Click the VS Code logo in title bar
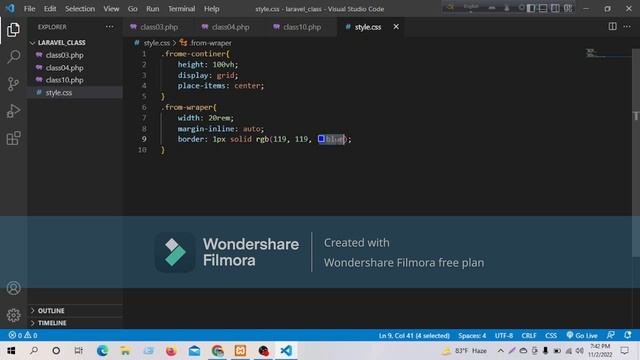The image size is (640, 360). point(10,8)
